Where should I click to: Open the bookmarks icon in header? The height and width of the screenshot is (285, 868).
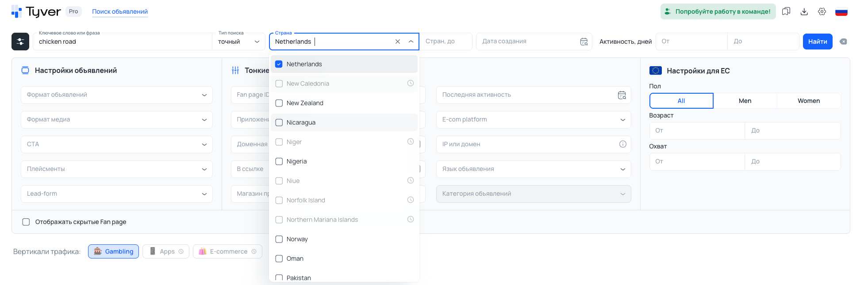(x=786, y=11)
